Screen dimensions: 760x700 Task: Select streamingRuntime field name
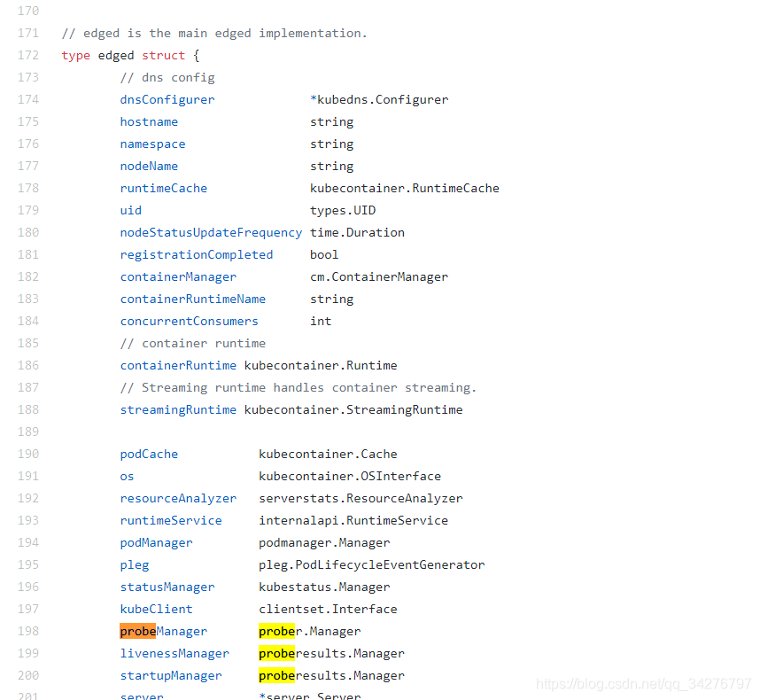pyautogui.click(x=178, y=409)
